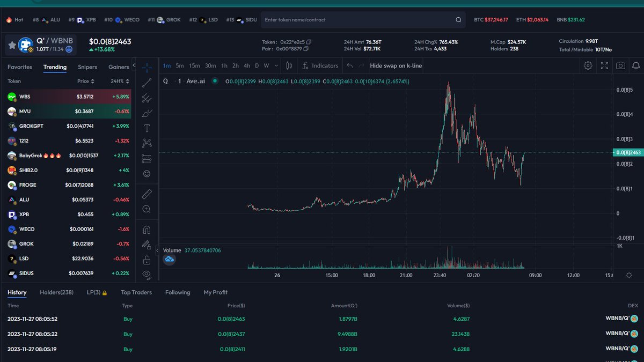Open the emoji icons tool
Image resolution: width=644 pixels, height=362 pixels.
(x=147, y=174)
